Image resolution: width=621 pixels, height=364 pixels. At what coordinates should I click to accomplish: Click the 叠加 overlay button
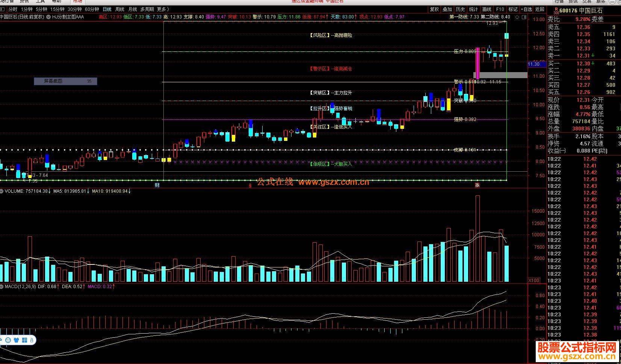[447, 9]
